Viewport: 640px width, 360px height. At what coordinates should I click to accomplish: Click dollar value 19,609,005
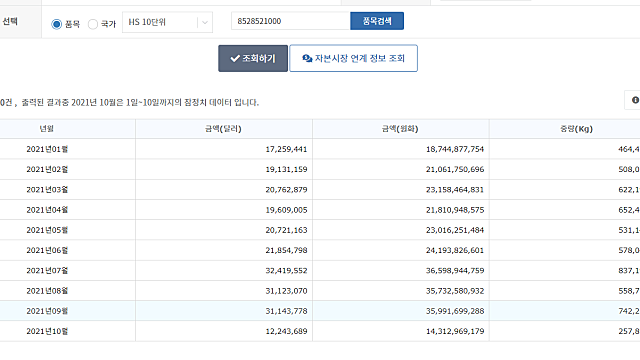[x=286, y=210]
